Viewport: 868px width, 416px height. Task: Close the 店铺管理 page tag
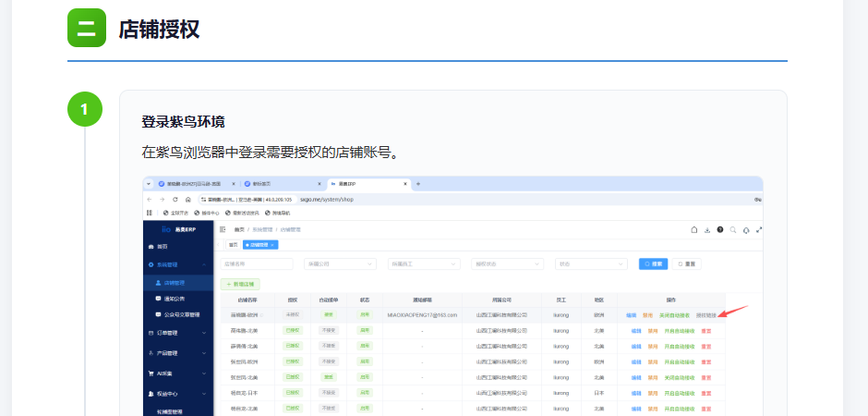[x=271, y=244]
